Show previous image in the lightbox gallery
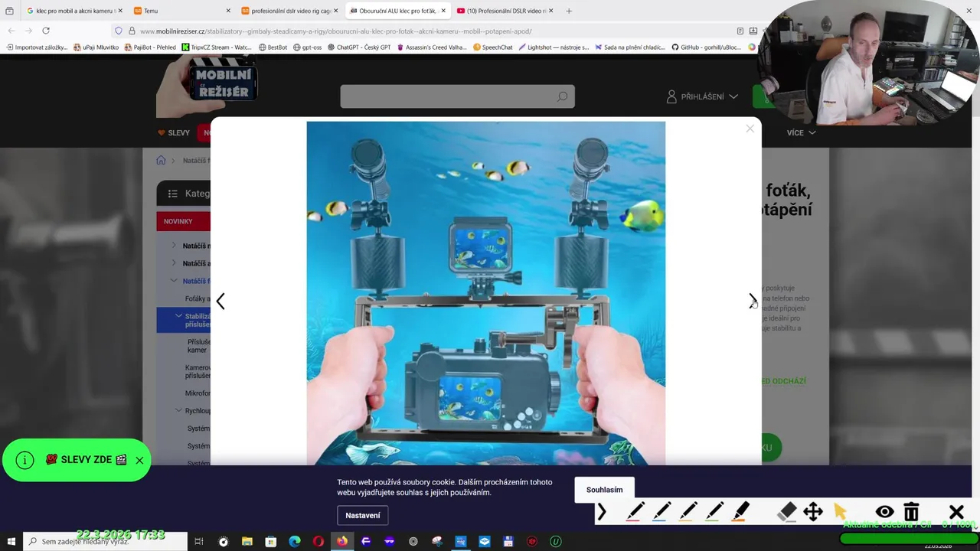This screenshot has width=980, height=551. pos(220,301)
